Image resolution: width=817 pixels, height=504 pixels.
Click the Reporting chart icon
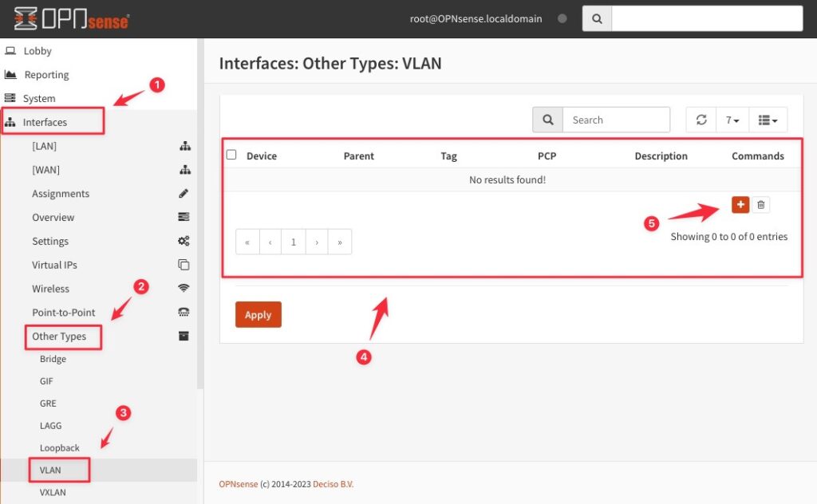click(10, 74)
